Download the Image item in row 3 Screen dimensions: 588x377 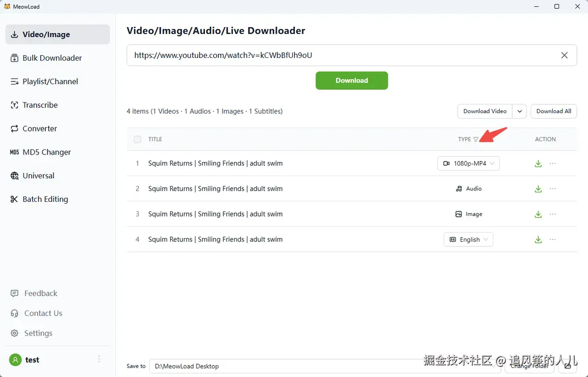538,214
